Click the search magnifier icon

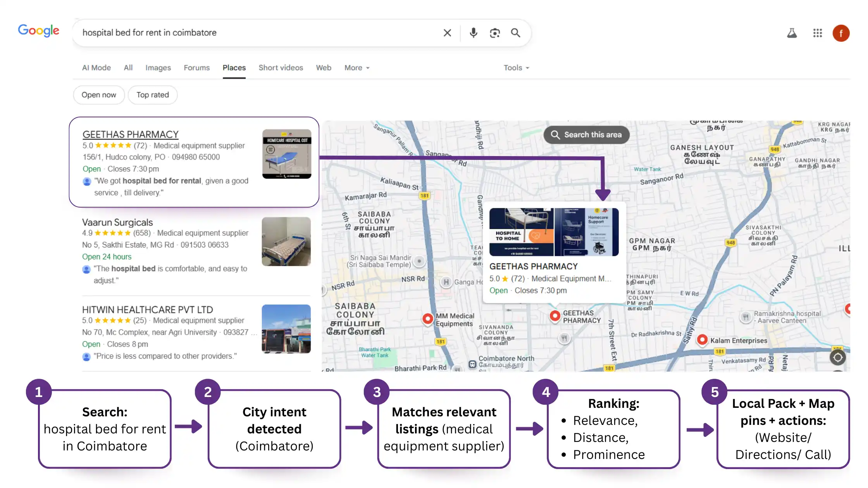click(516, 33)
